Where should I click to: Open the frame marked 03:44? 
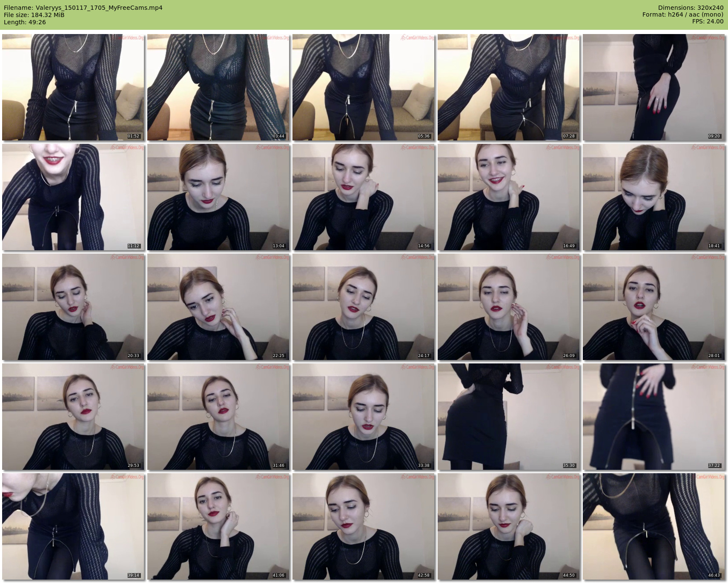[218, 87]
